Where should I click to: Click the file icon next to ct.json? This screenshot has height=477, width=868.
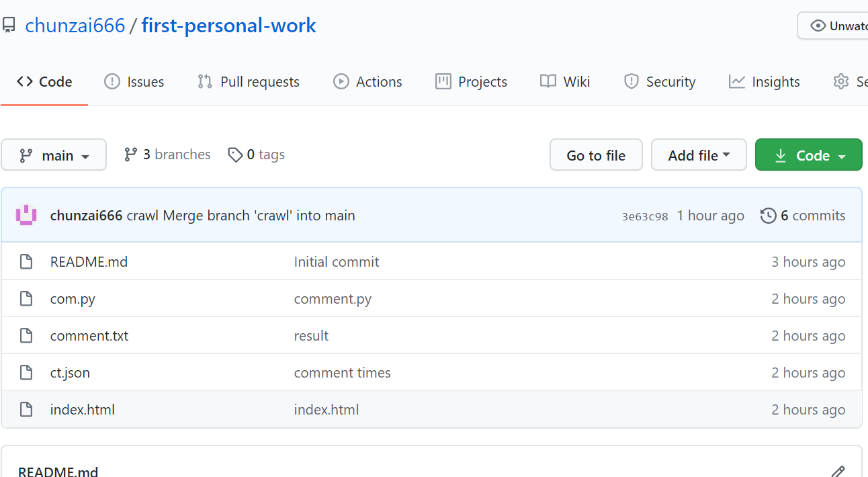point(26,373)
